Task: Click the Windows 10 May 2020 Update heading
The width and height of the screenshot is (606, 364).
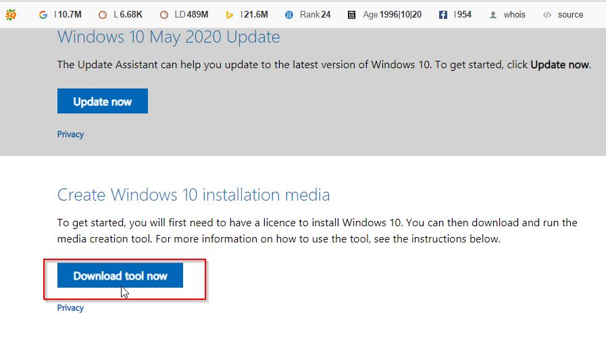Action: click(x=168, y=37)
